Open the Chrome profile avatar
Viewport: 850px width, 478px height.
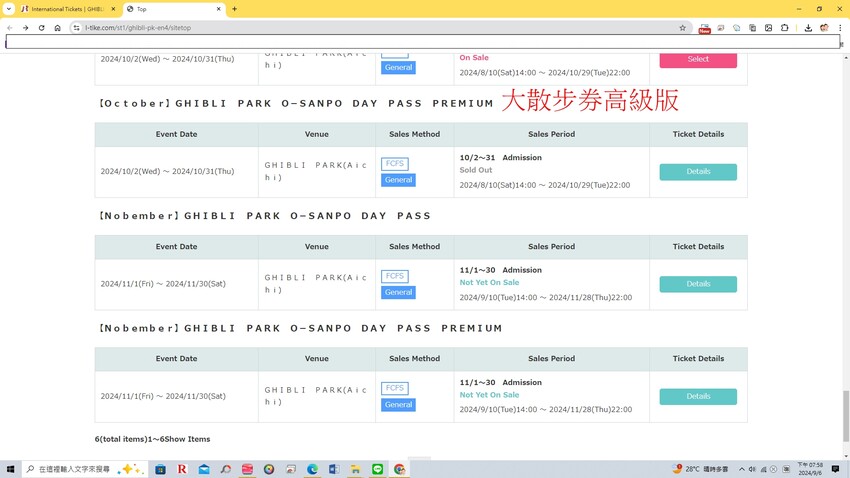pos(824,28)
